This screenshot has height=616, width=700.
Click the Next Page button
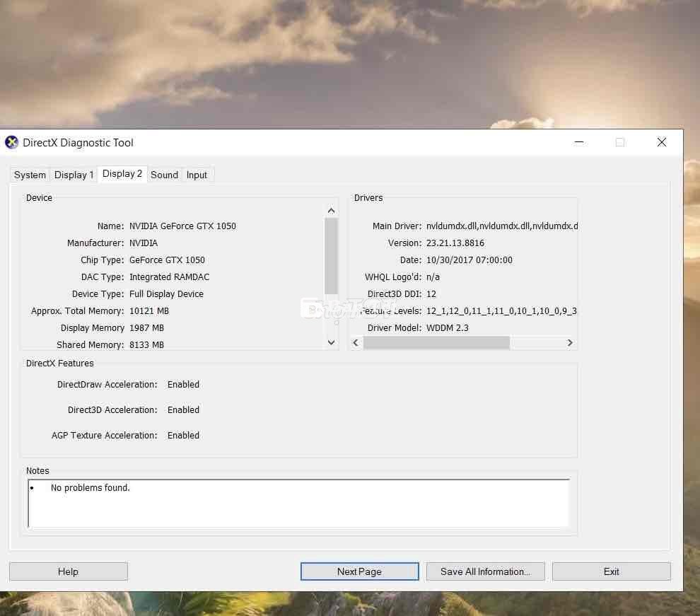coord(359,571)
